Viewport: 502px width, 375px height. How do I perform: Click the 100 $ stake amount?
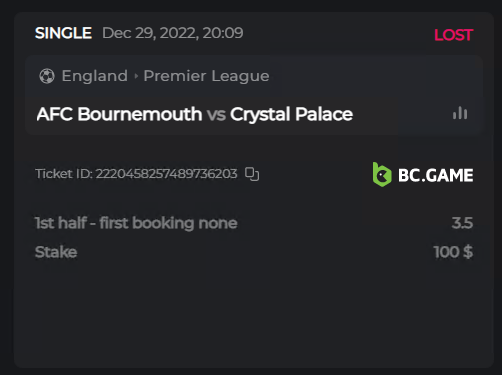point(453,252)
